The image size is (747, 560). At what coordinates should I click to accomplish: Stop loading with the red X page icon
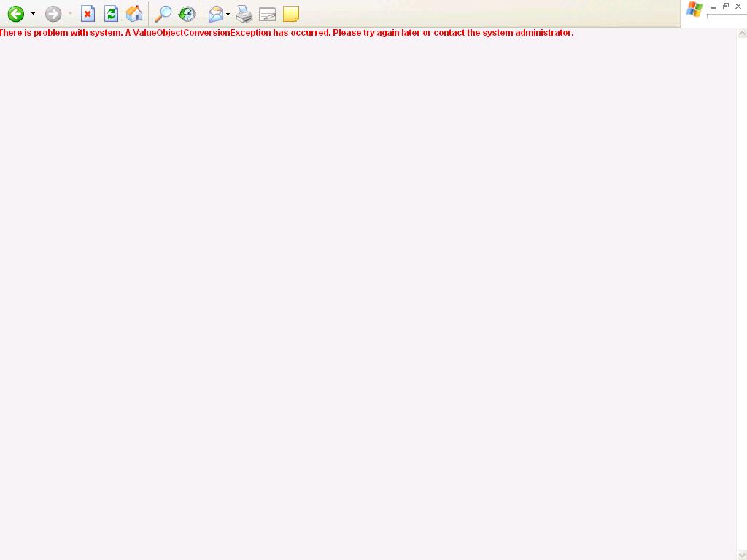click(x=88, y=14)
